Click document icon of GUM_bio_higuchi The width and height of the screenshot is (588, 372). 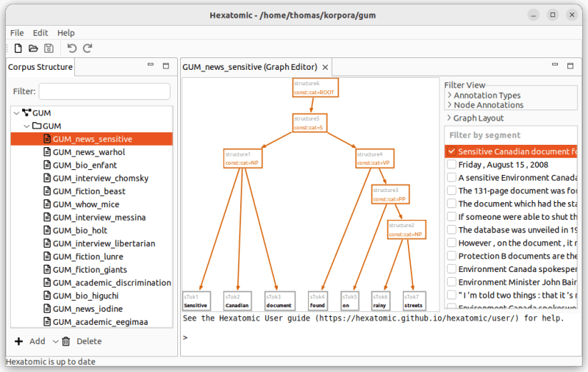pos(47,296)
